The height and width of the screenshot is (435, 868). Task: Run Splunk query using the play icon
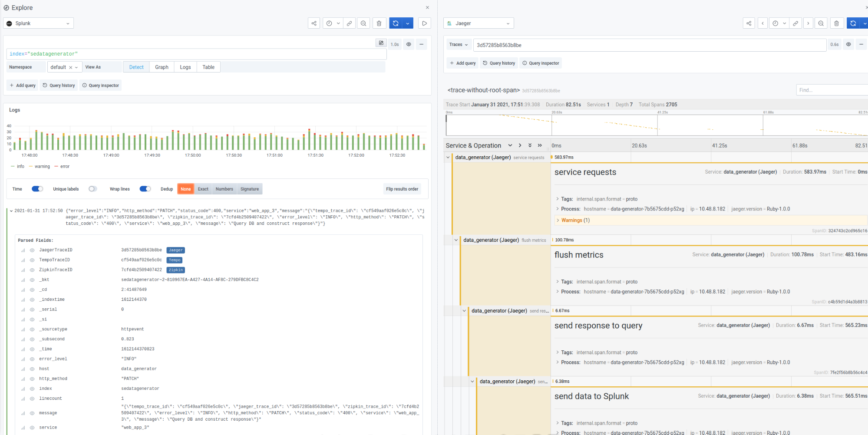424,23
